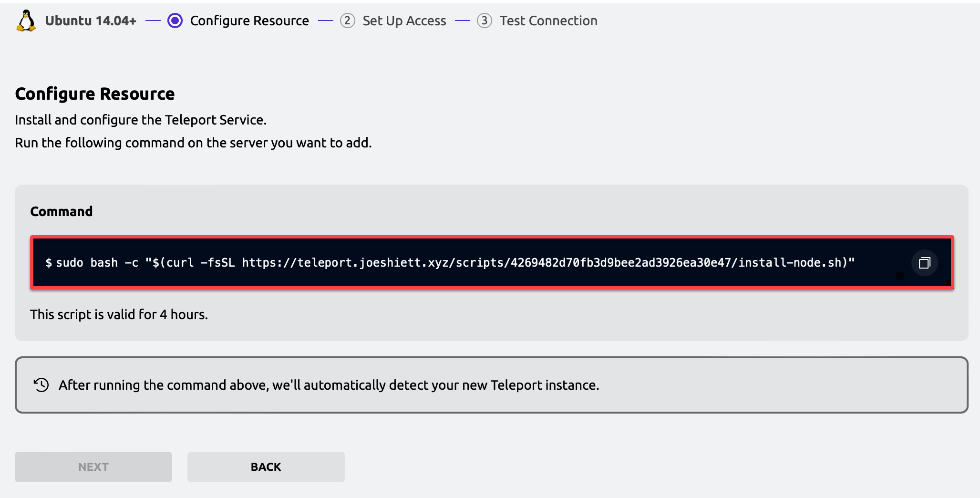The width and height of the screenshot is (980, 498).
Task: Click the step 3 circle icon
Action: click(x=485, y=21)
